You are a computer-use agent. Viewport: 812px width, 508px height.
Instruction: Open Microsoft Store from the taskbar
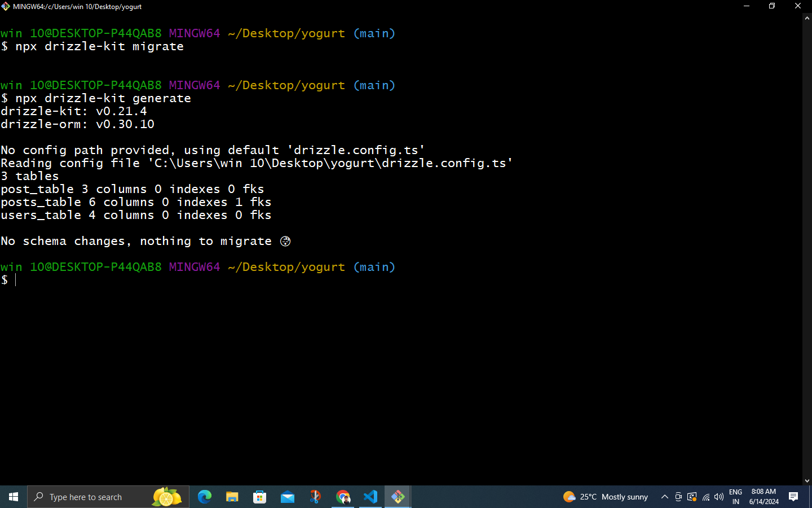(260, 497)
